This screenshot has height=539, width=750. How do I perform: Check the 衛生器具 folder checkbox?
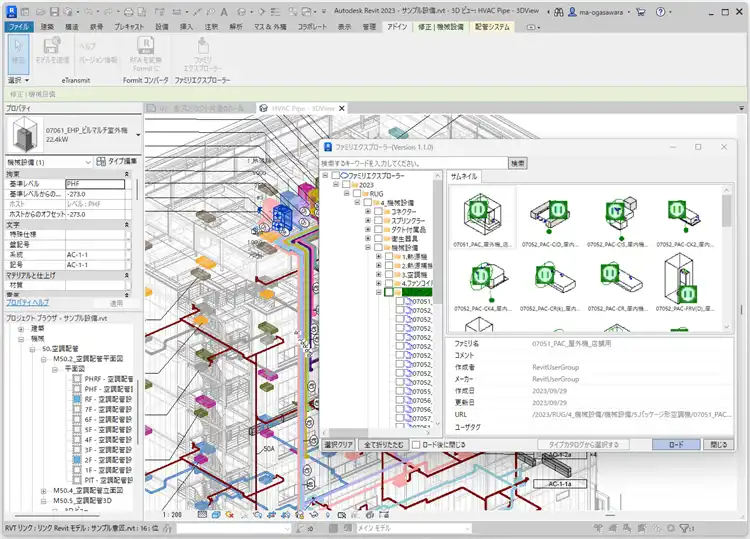point(378,238)
